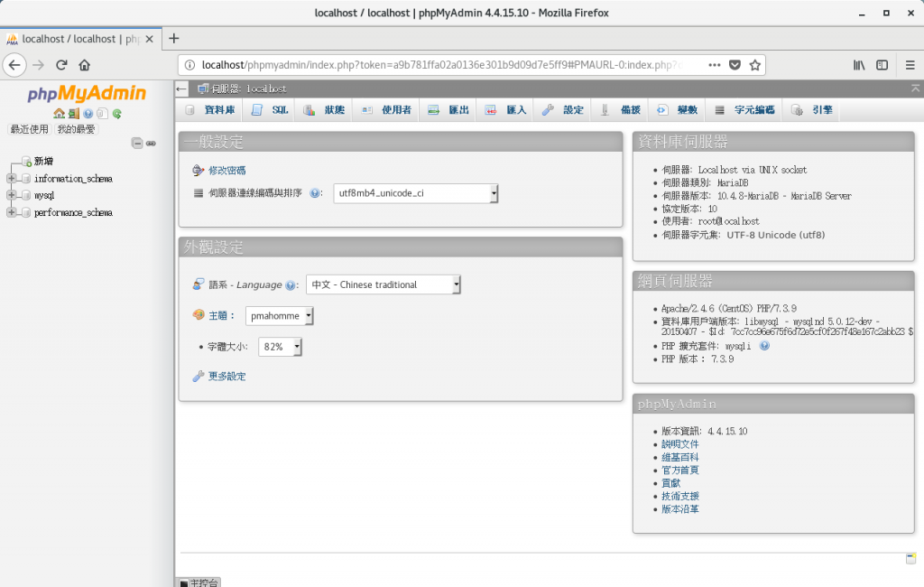
Task: Open the 匯出 export tab
Action: pyautogui.click(x=448, y=110)
